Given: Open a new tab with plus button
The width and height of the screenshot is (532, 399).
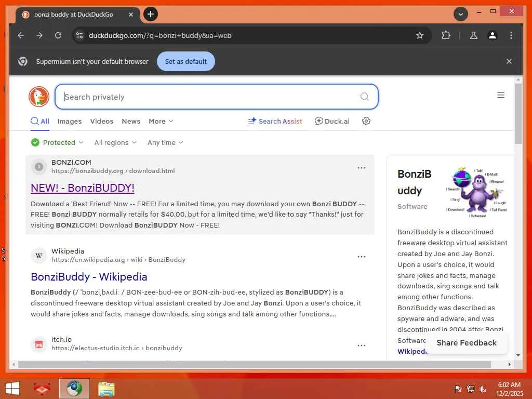Looking at the screenshot, I should point(151,14).
